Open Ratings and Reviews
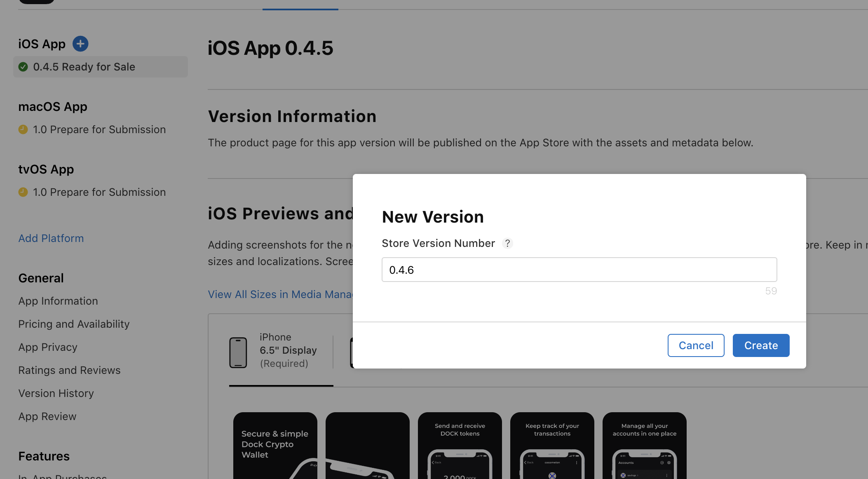 click(69, 370)
